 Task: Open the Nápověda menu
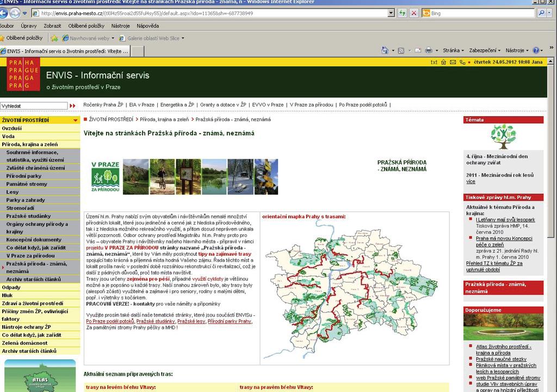(148, 26)
